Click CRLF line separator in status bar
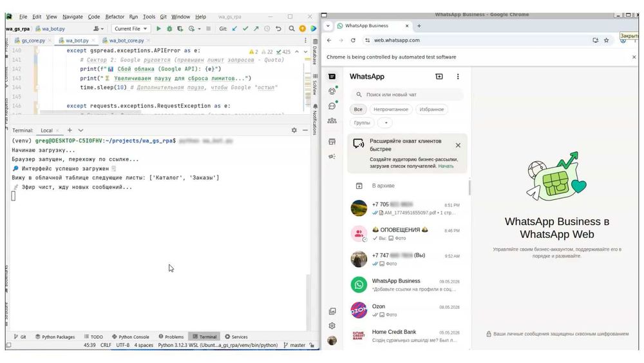 [106, 346]
